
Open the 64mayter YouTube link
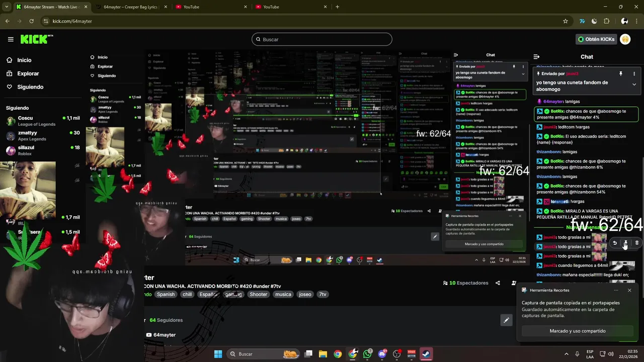161,335
